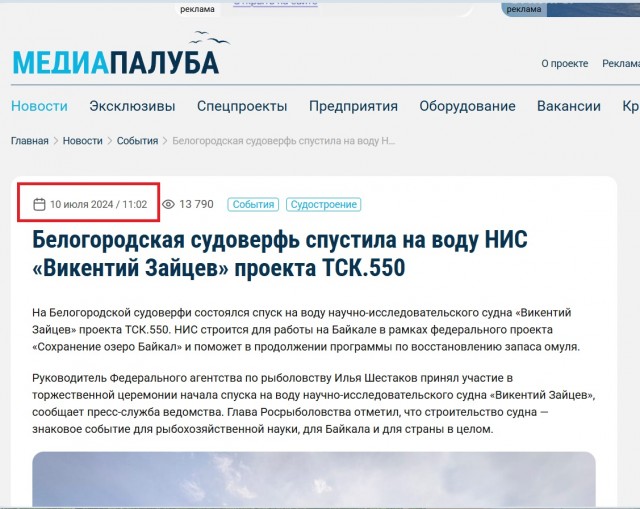640x509 pixels.
Task: Open the Предприятия navigation item
Action: [x=353, y=106]
